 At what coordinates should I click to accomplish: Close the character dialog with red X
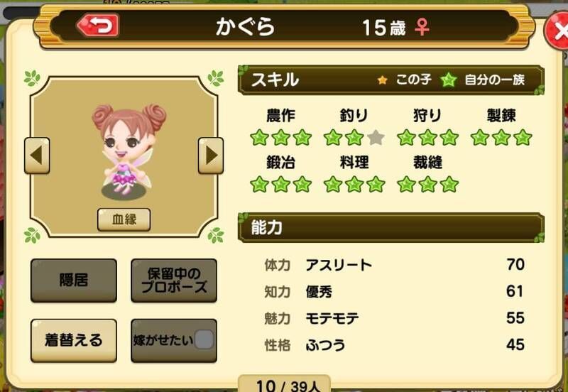tap(558, 31)
